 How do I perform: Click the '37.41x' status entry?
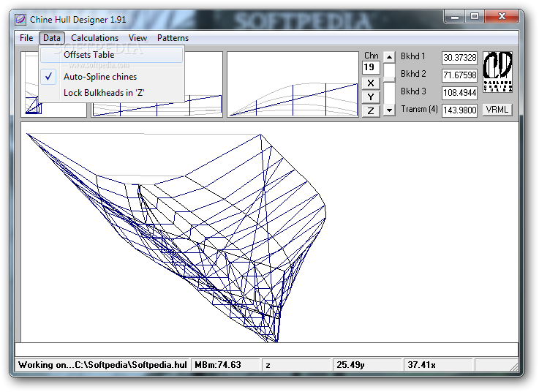439,365
